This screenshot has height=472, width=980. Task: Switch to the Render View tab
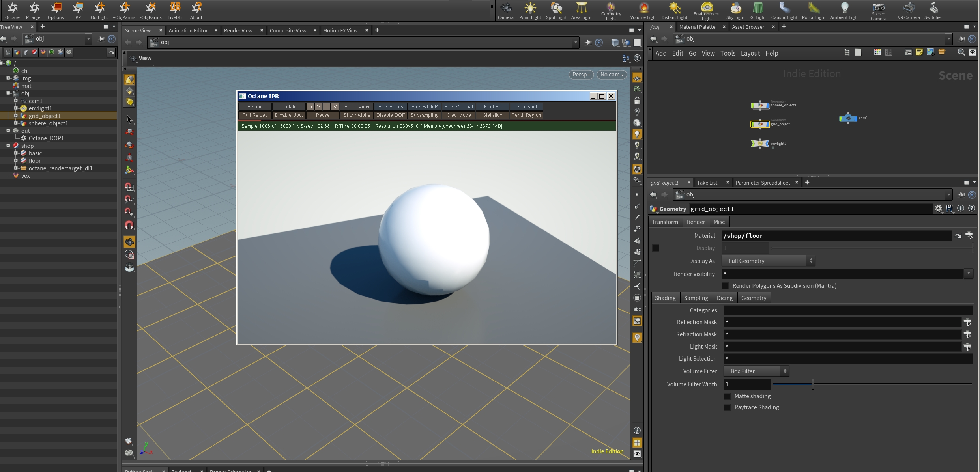tap(238, 30)
